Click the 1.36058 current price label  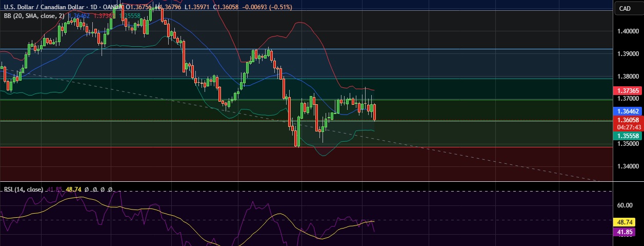(628, 120)
